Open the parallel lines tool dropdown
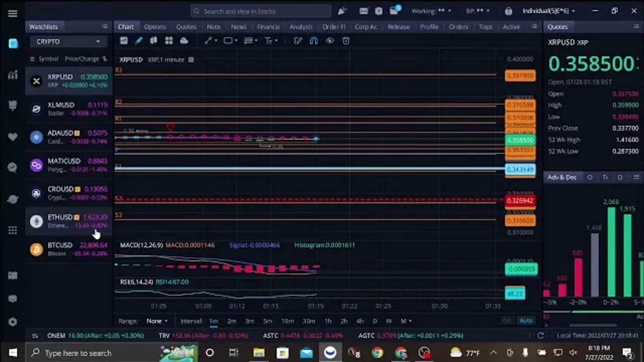The height and width of the screenshot is (362, 644). [x=251, y=41]
